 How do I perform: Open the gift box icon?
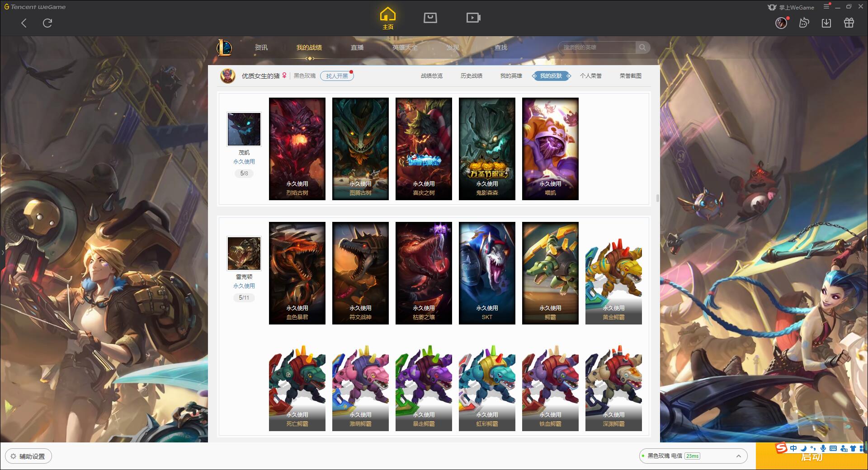[849, 23]
